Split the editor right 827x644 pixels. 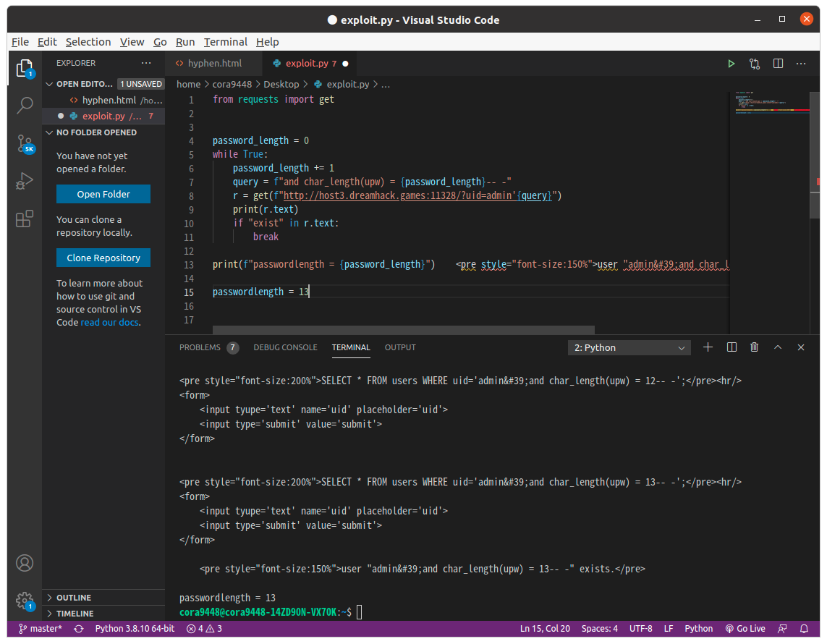click(778, 64)
